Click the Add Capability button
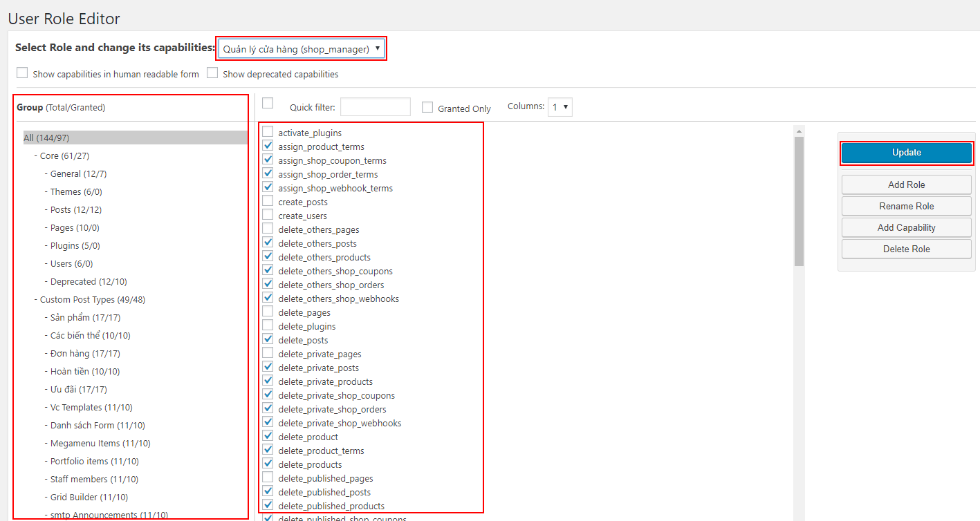 point(906,227)
